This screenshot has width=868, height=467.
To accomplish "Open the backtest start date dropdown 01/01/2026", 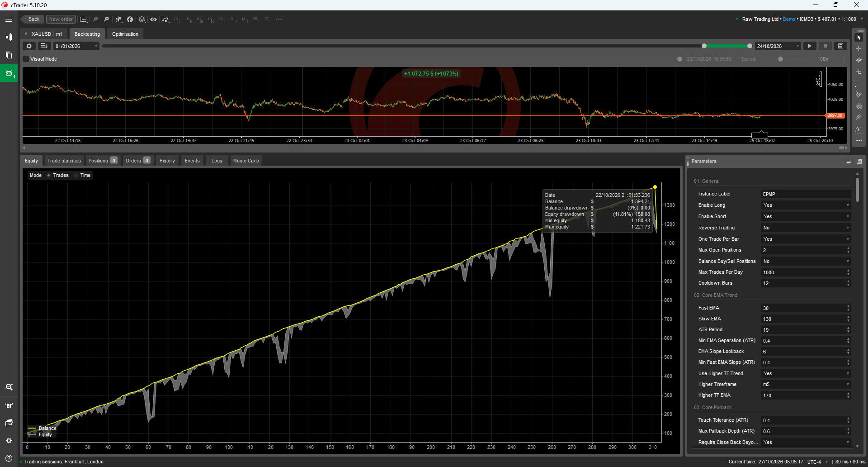I will point(76,46).
